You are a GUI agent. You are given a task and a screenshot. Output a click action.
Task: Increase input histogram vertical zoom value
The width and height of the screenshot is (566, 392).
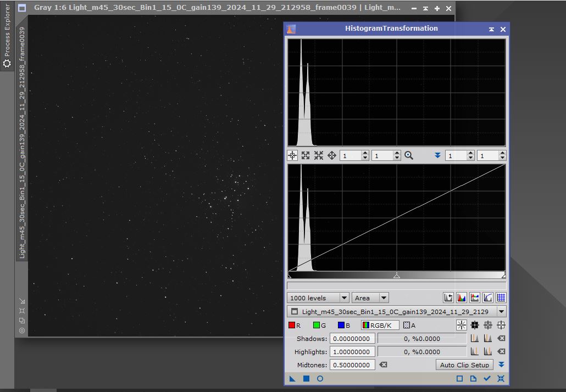(x=397, y=153)
